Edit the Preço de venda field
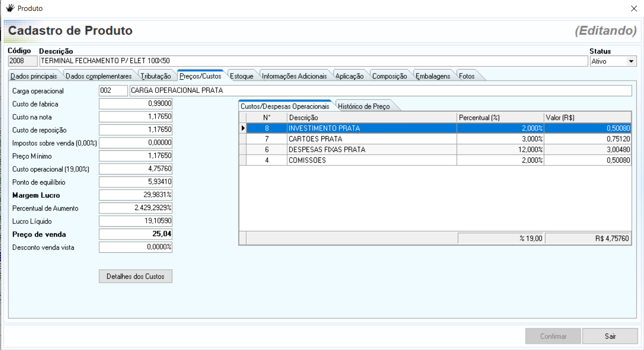Screen dimensions: 644x350 click(136, 234)
